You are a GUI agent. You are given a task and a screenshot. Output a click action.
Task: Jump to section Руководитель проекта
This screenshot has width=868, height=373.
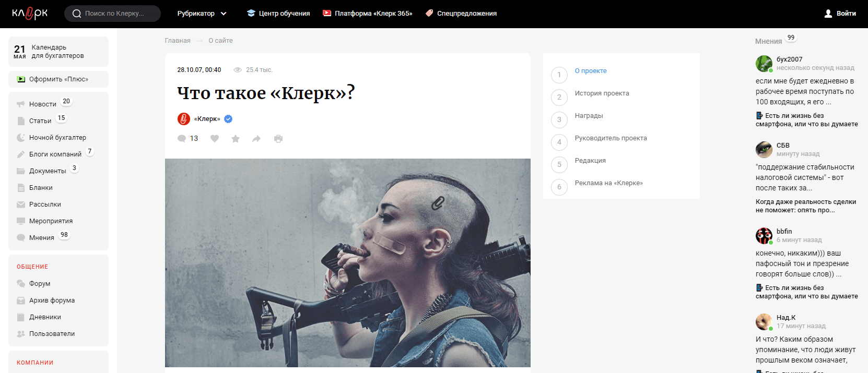pyautogui.click(x=611, y=138)
